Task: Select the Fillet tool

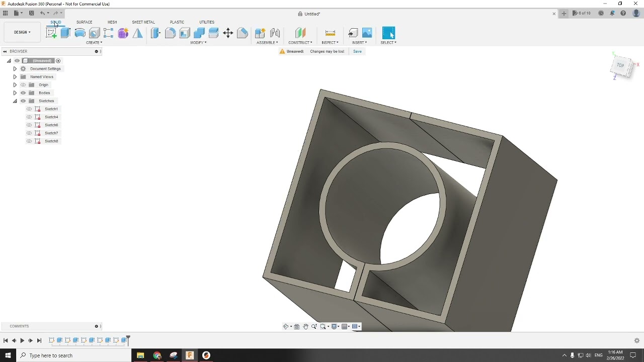Action: click(x=170, y=33)
